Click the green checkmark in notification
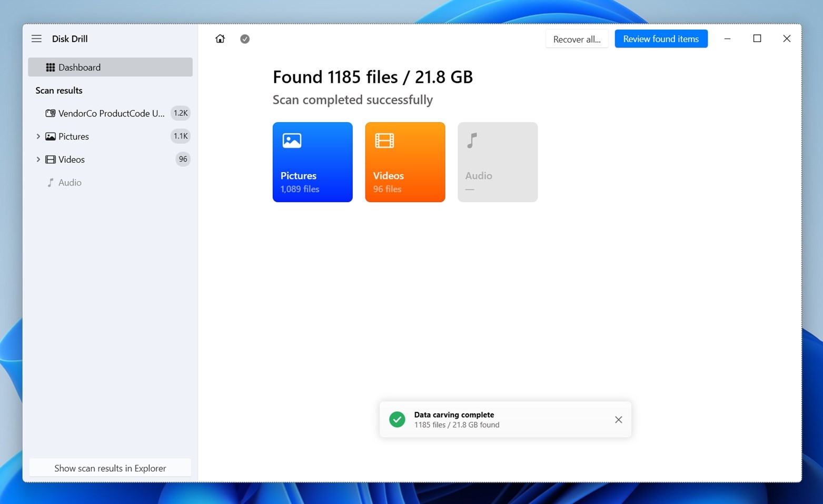The height and width of the screenshot is (504, 823). pyautogui.click(x=397, y=420)
